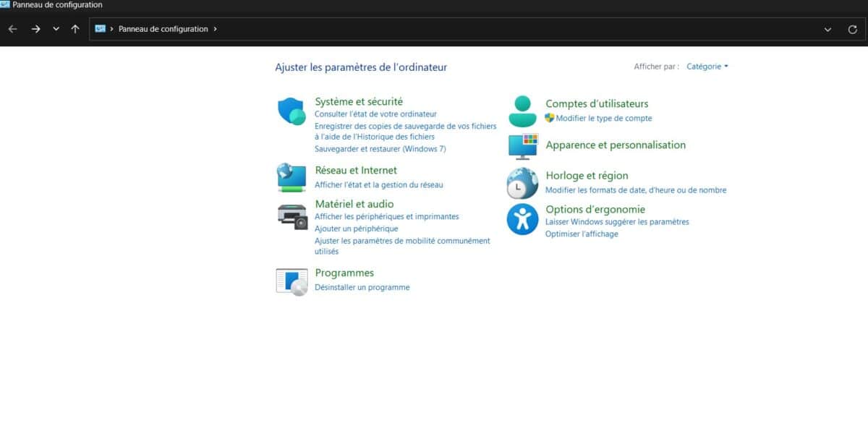Open Afficher les périphériques et imprimantes
Screen dimensions: 868x439
[386, 216]
